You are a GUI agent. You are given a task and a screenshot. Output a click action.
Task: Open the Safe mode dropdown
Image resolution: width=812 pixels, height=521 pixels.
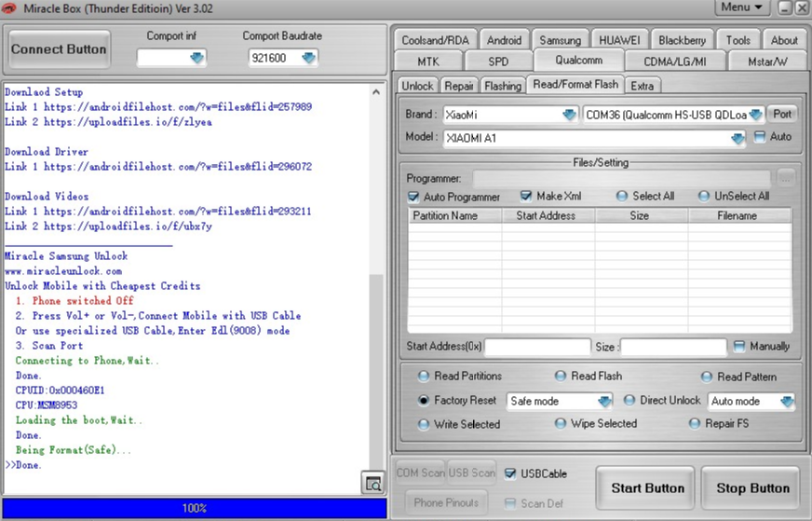coord(604,402)
